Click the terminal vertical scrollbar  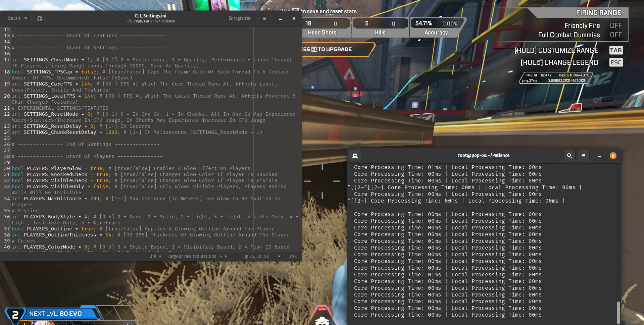(x=618, y=312)
